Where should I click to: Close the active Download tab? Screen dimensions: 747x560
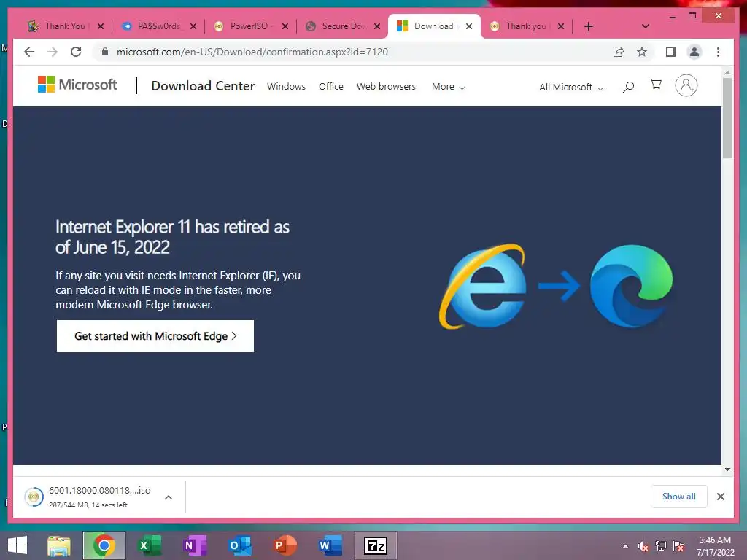coord(469,26)
